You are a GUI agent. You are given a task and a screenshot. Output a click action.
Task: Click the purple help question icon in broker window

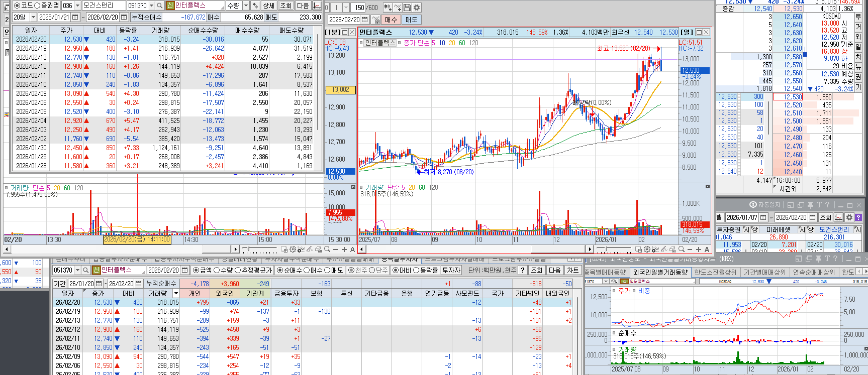(858, 217)
